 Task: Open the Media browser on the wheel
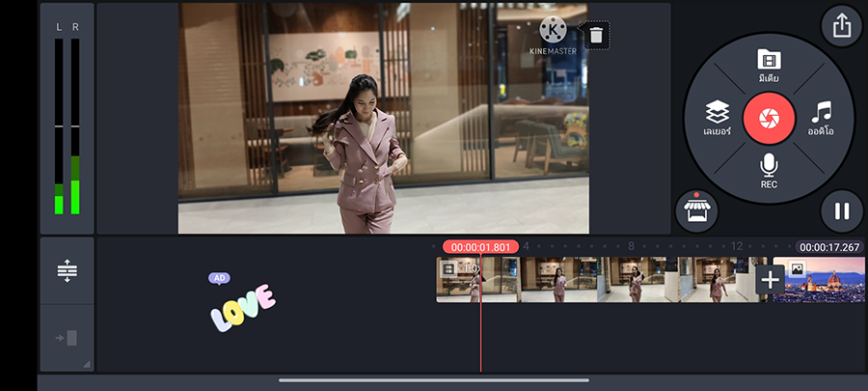tap(769, 66)
